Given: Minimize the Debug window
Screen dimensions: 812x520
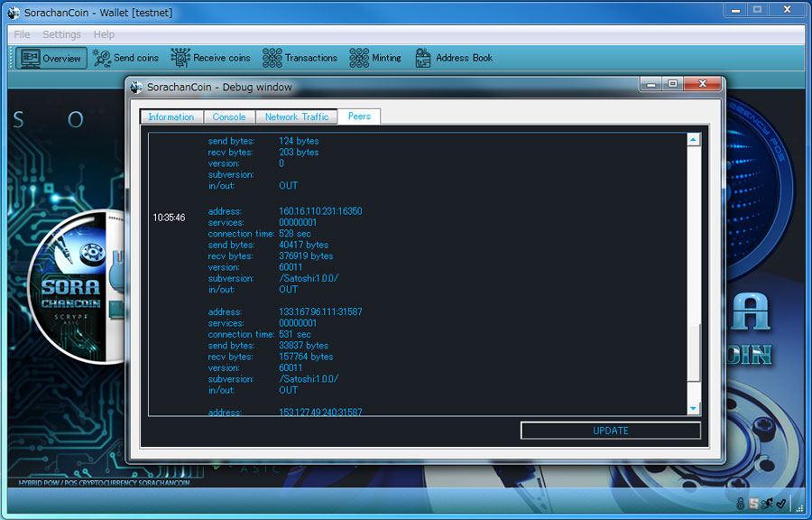Looking at the screenshot, I should pos(651,84).
